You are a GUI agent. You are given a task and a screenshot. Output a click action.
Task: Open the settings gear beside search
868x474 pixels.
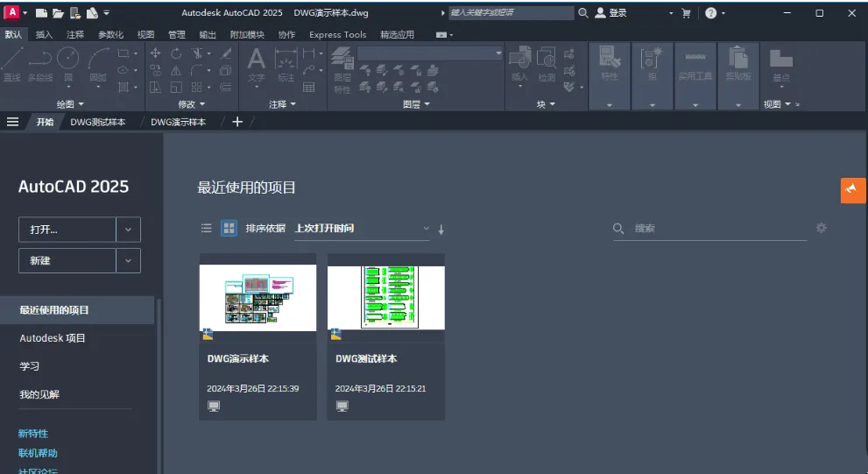pyautogui.click(x=821, y=228)
